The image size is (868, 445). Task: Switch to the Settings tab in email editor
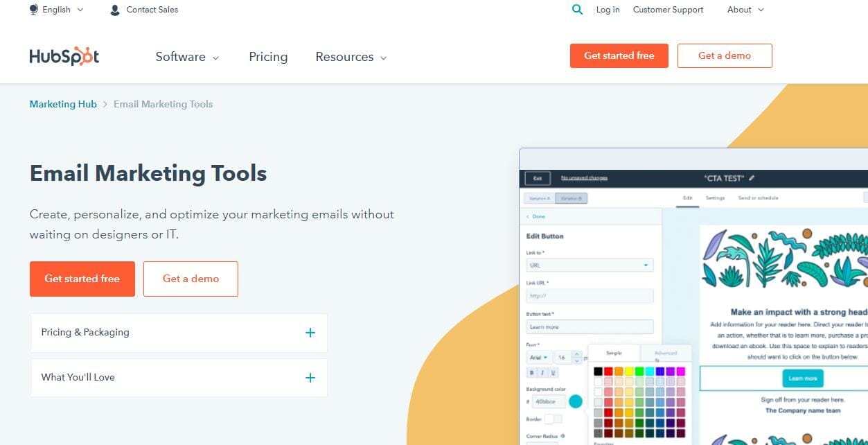click(715, 198)
